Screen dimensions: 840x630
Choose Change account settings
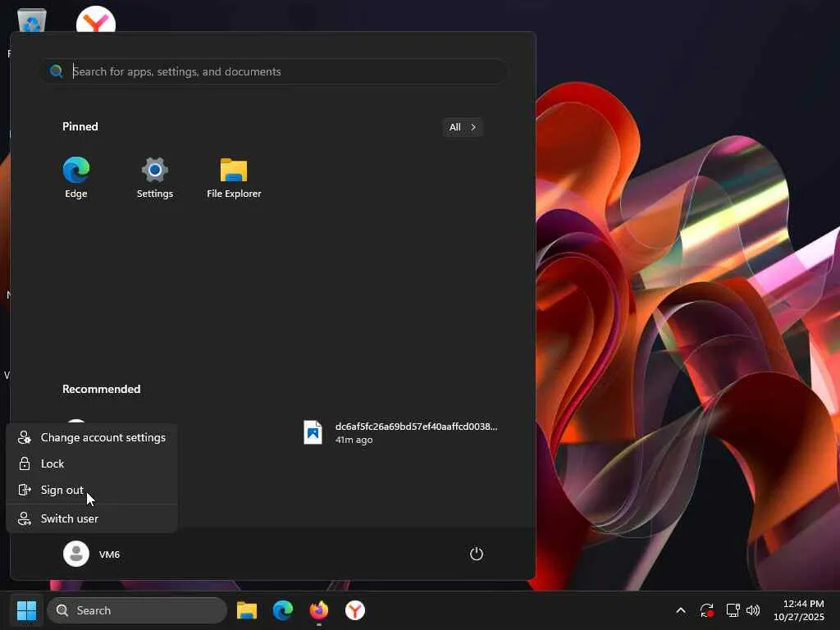point(92,437)
